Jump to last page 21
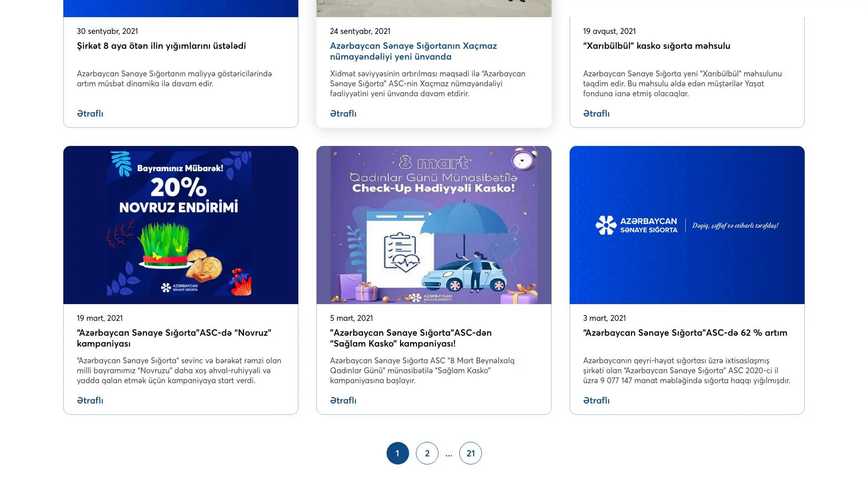This screenshot has height=488, width=868. click(x=471, y=453)
